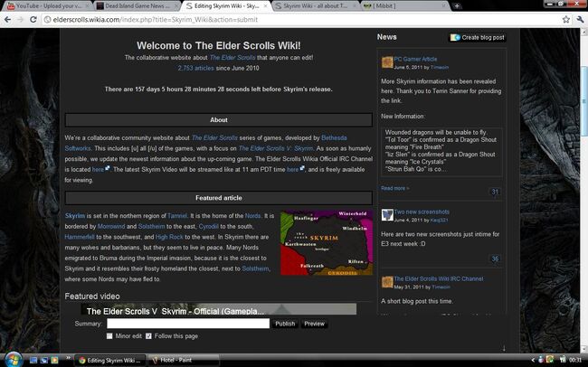This screenshot has height=367, width=588.
Task: Open the Nords link
Action: 252,216
